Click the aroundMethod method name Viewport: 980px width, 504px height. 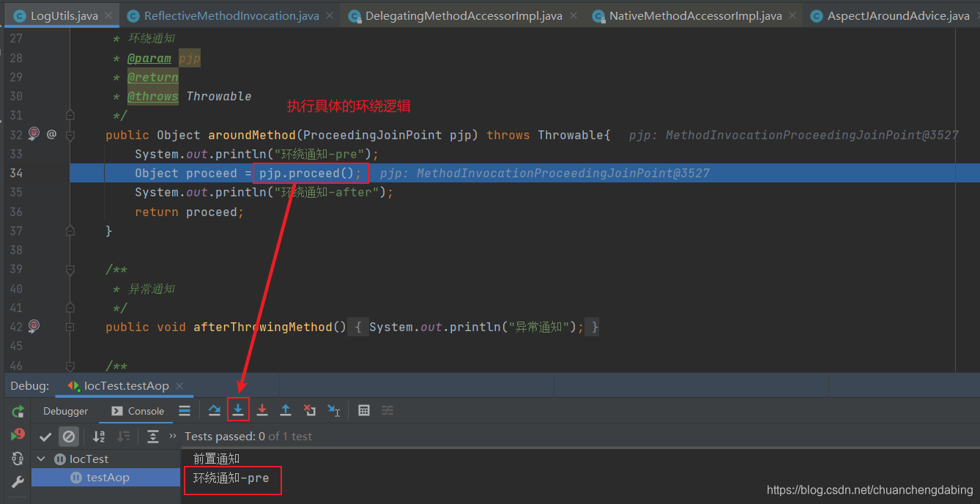click(252, 135)
